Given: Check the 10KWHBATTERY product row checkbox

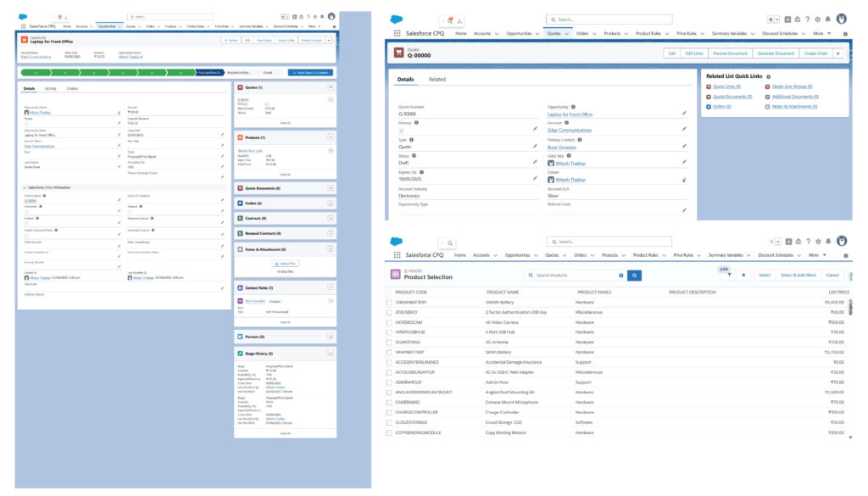Looking at the screenshot, I should (x=389, y=303).
